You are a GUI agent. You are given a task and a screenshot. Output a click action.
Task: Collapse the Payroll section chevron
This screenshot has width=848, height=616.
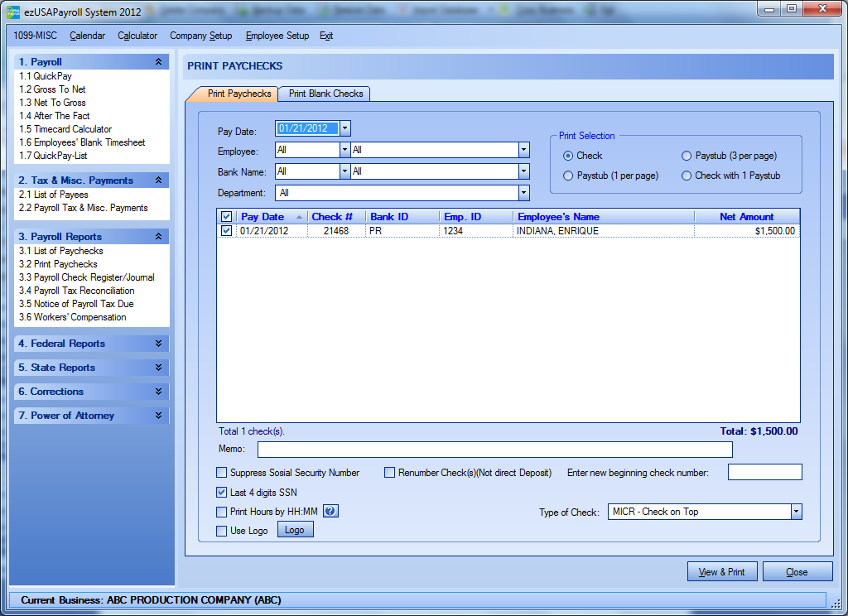coord(158,62)
